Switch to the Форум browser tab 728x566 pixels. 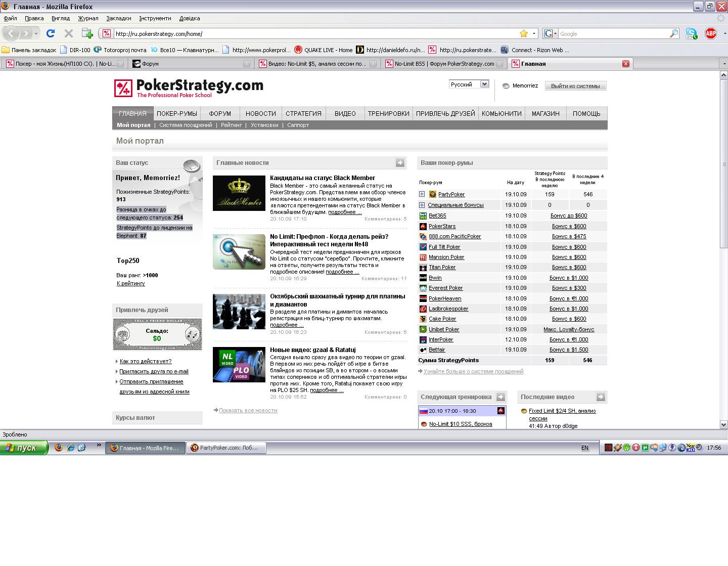pyautogui.click(x=191, y=64)
